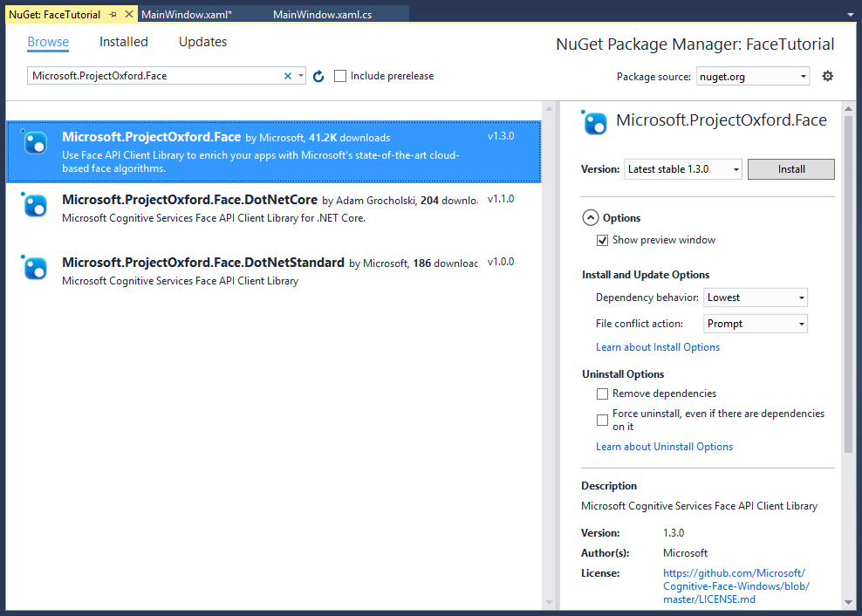Click package list scrollbar up arrow
The width and height of the screenshot is (862, 616).
tap(549, 109)
